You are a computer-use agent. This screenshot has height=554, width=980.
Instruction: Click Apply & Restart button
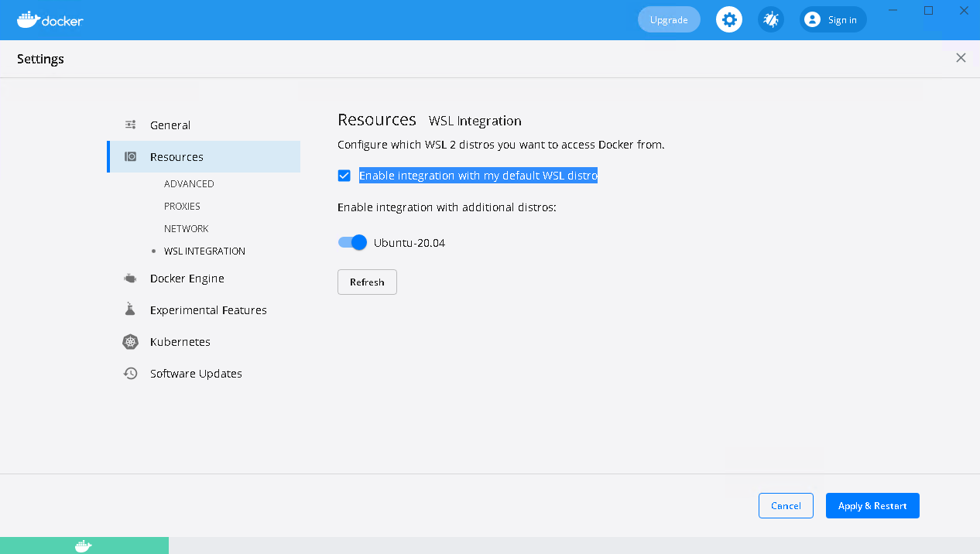pos(872,506)
